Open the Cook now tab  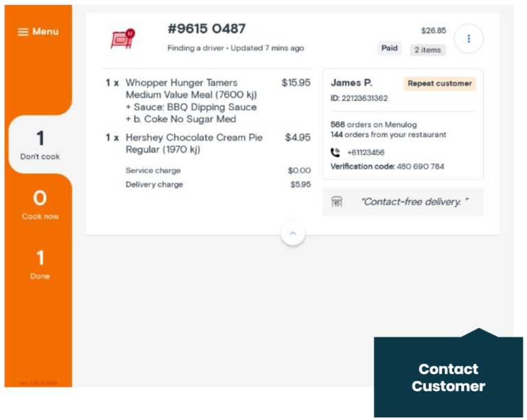coord(40,205)
